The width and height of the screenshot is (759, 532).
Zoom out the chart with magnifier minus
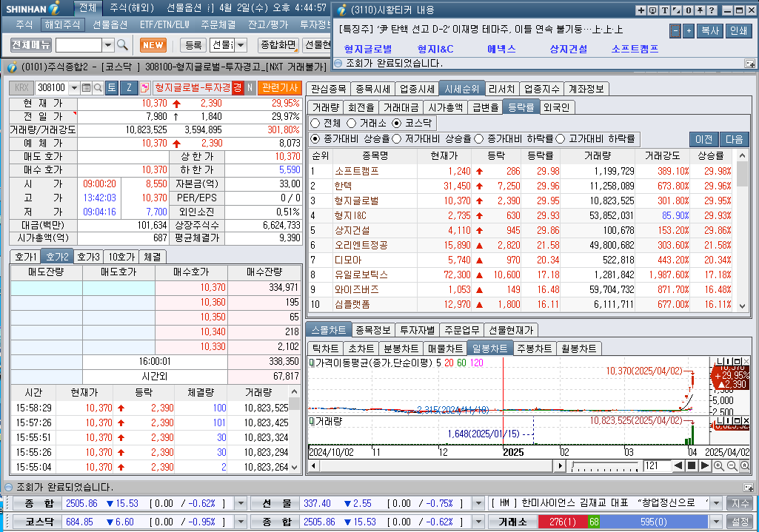tap(732, 465)
